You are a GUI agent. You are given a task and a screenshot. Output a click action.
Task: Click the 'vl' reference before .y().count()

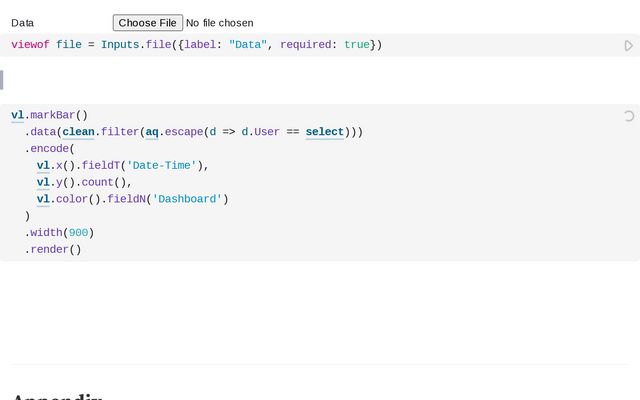pos(43,182)
